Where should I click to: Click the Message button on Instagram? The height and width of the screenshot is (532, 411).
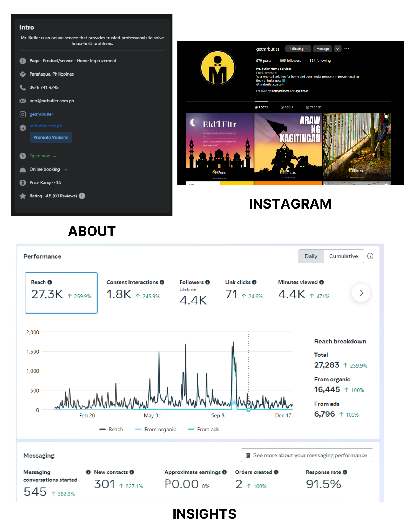coord(322,49)
